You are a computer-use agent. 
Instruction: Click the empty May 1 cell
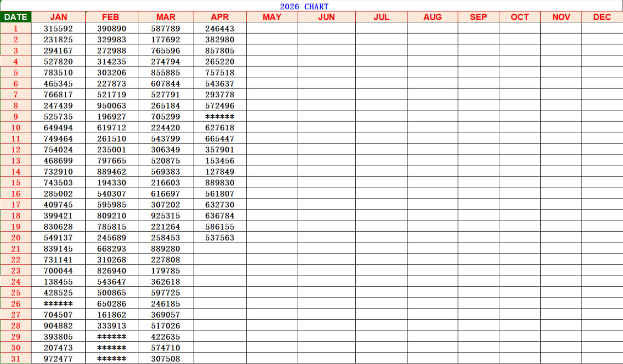pyautogui.click(x=272, y=29)
